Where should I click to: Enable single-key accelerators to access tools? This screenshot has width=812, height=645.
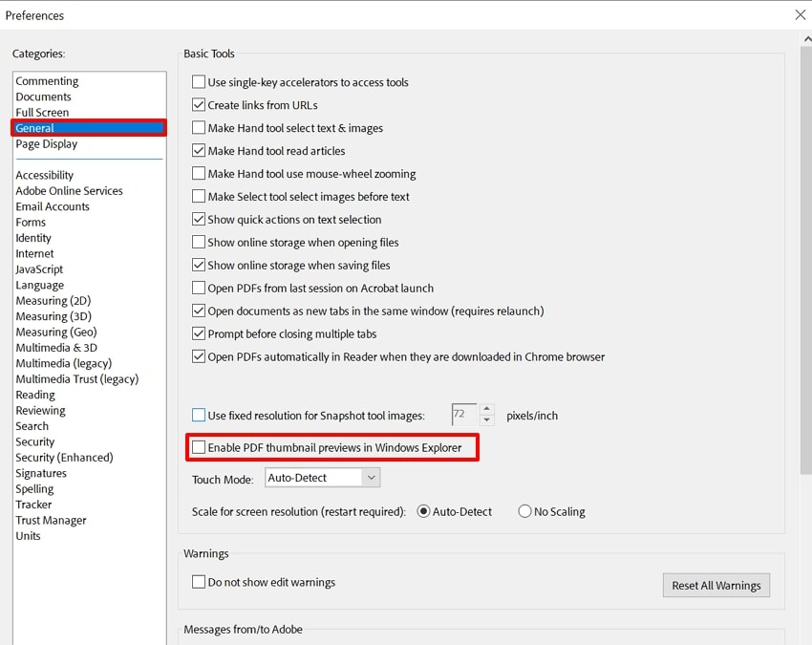[199, 82]
